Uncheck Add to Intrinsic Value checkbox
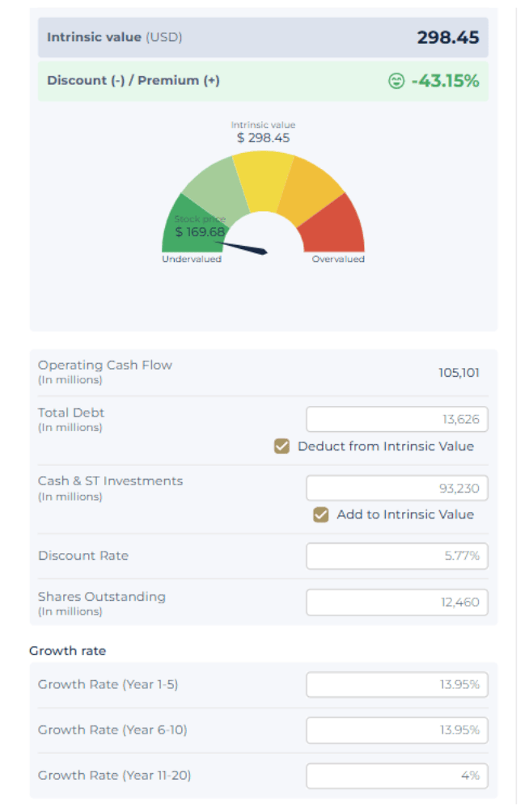Image resolution: width=529 pixels, height=812 pixels. (x=321, y=514)
